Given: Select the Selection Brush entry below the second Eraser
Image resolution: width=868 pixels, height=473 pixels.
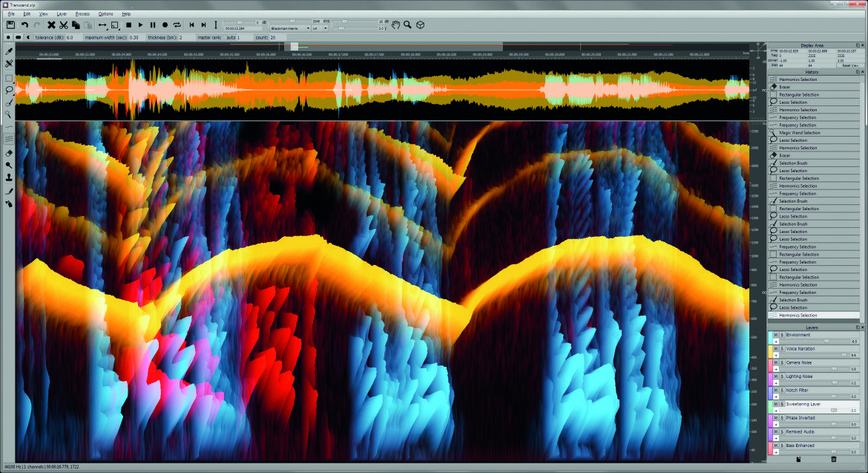Looking at the screenshot, I should click(814, 163).
